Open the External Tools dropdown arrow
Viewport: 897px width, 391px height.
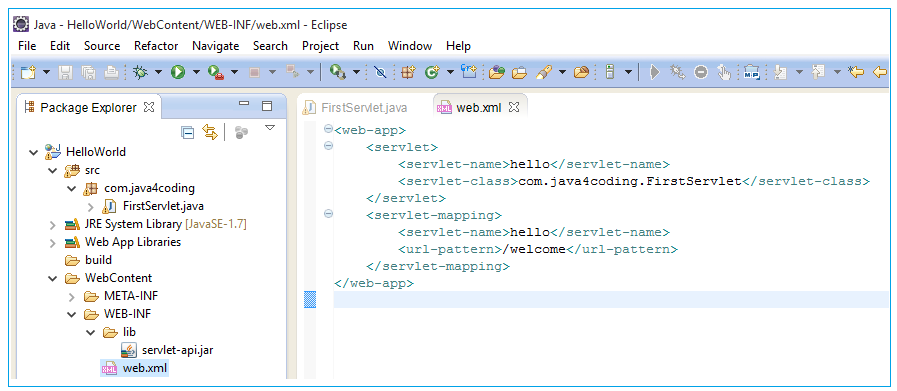(x=356, y=72)
